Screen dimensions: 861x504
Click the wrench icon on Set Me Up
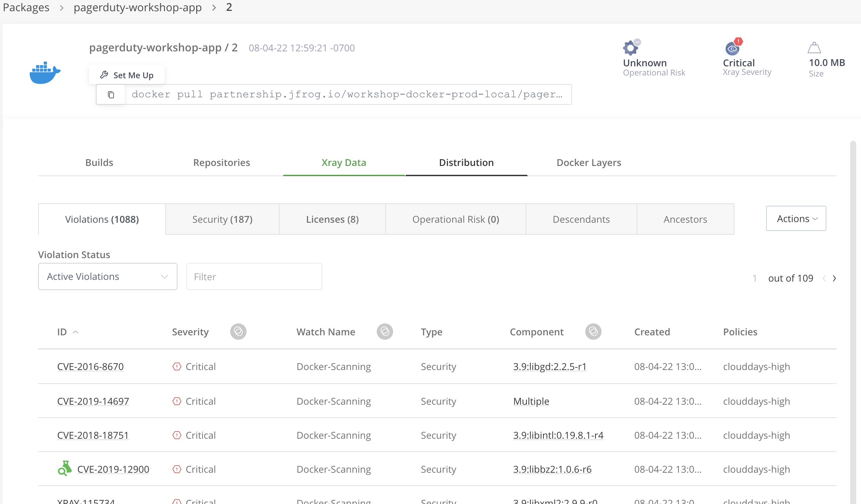104,75
